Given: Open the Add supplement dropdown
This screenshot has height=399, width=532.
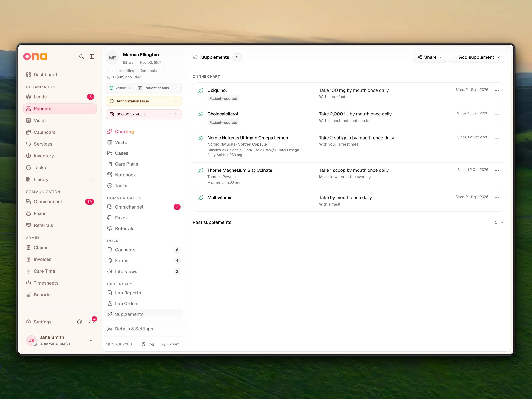Looking at the screenshot, I should coord(476,57).
